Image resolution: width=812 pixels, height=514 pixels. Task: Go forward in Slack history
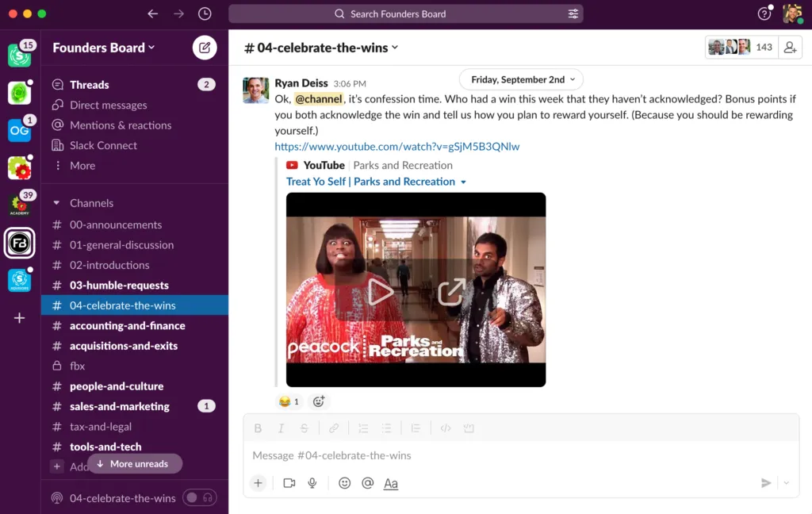178,14
